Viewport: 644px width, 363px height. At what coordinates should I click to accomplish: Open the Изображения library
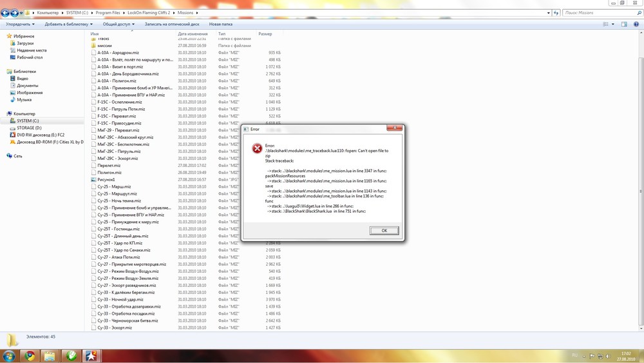(x=30, y=92)
